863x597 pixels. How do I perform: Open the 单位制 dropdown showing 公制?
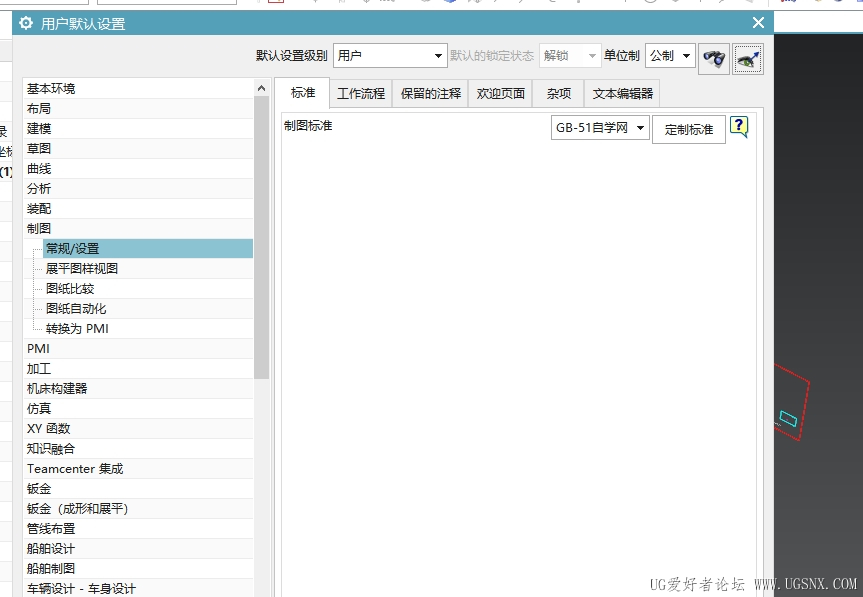click(x=670, y=56)
